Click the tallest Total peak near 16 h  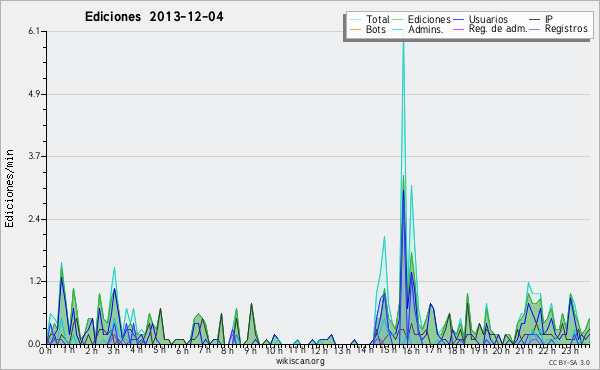click(x=403, y=42)
